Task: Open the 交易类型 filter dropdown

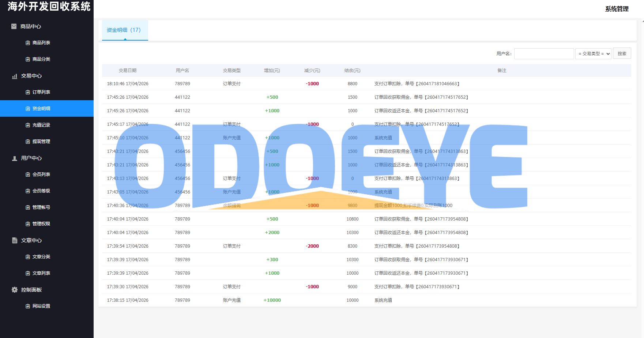Action: (593, 54)
